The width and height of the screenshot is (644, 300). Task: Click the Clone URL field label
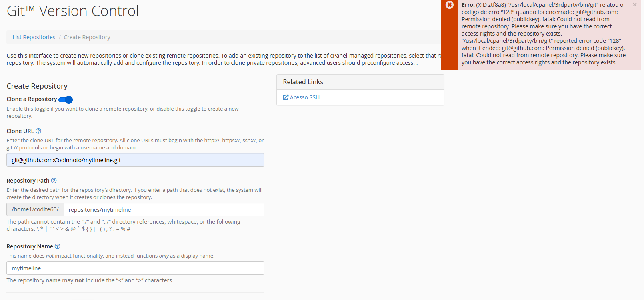20,131
